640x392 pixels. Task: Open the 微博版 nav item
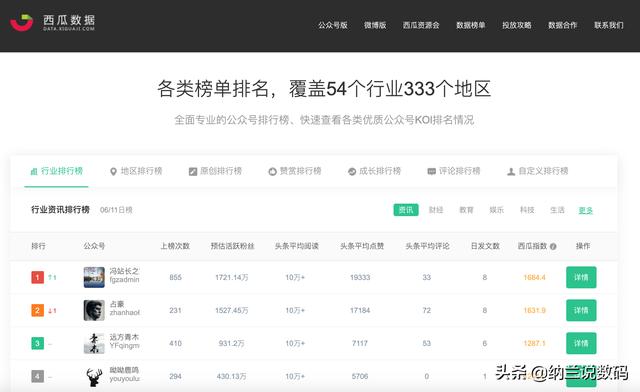tap(375, 25)
